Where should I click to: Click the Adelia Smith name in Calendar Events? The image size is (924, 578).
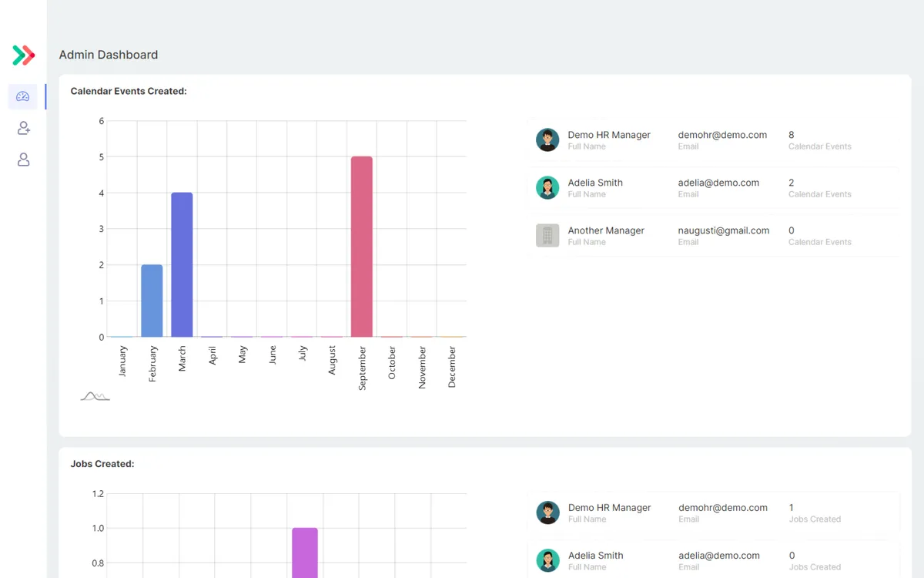point(595,183)
